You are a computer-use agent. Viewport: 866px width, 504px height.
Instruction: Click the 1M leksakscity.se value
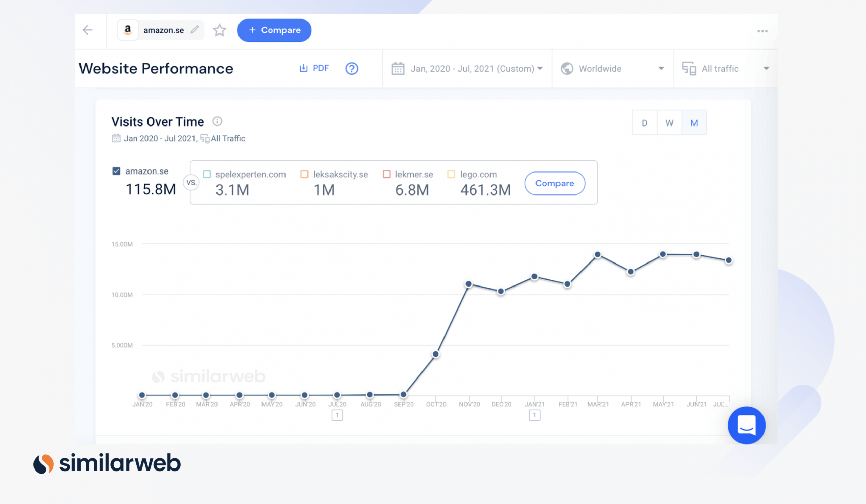(324, 190)
